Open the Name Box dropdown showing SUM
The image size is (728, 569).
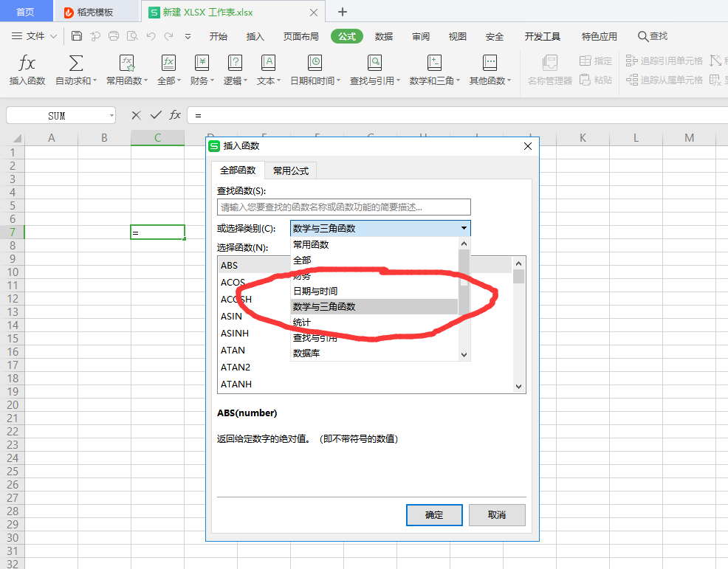pyautogui.click(x=111, y=115)
